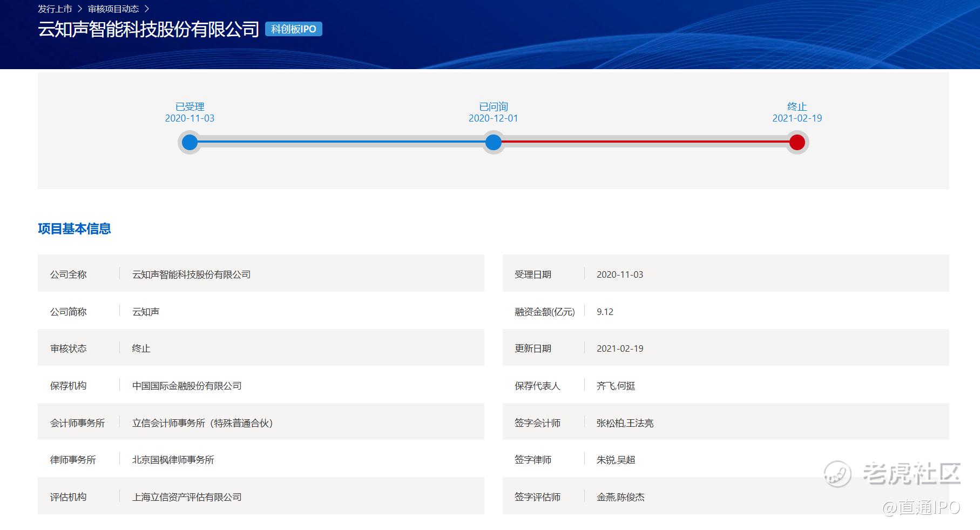Screen dimensions: 980x530
Task: Click the 北京国枫律师事务所 value
Action: 173,460
